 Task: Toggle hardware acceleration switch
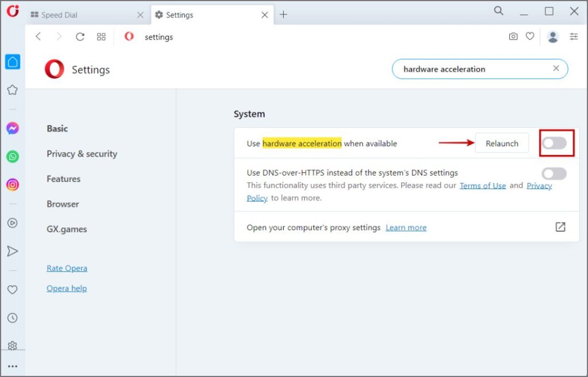point(554,143)
